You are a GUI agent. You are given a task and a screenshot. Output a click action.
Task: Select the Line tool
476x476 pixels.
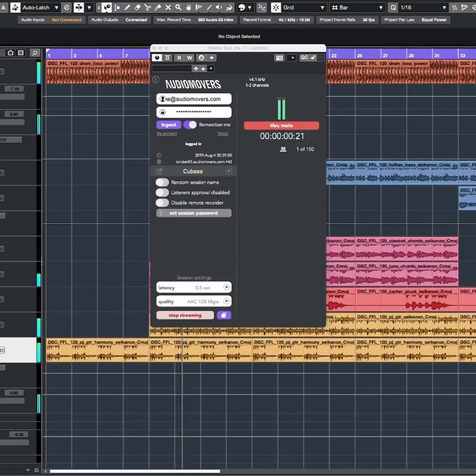[x=209, y=7]
